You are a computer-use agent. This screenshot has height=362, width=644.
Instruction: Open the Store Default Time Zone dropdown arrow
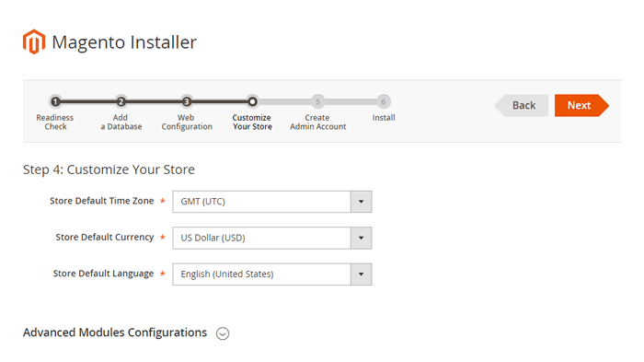(361, 202)
